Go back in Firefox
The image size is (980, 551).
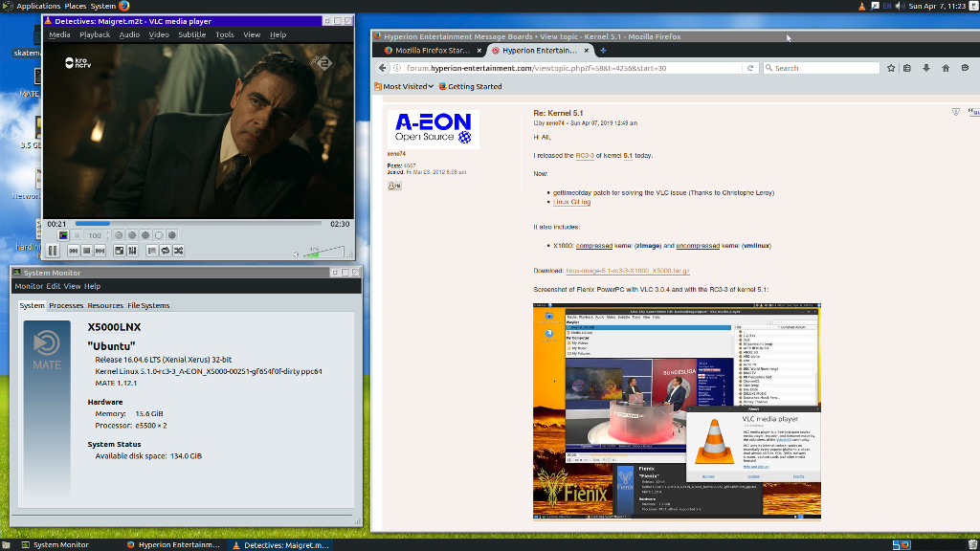pyautogui.click(x=383, y=68)
